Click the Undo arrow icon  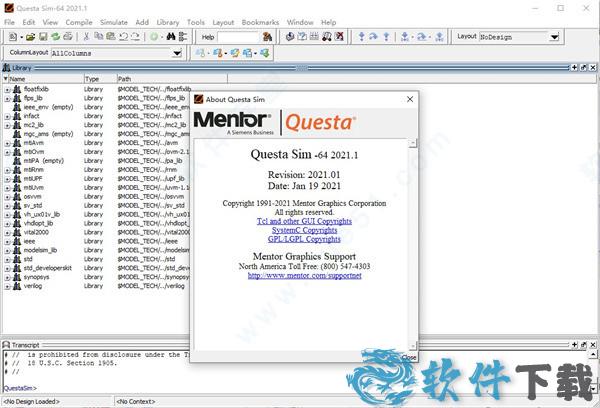(123, 37)
